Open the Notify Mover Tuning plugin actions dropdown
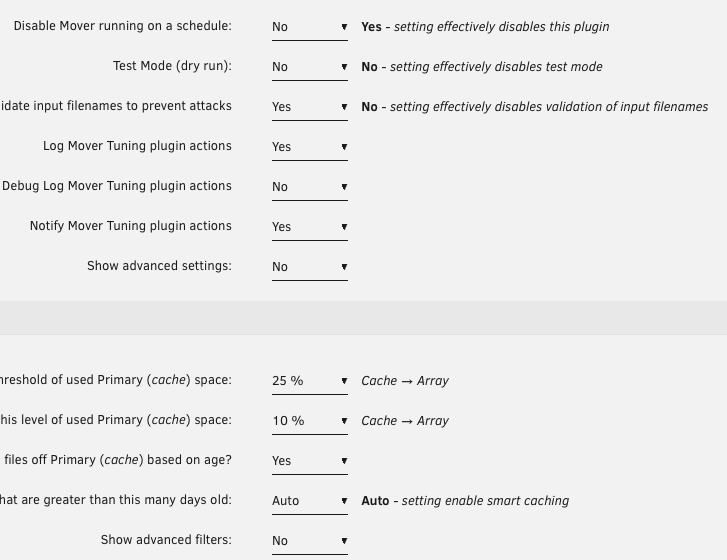This screenshot has width=727, height=560. coord(310,227)
